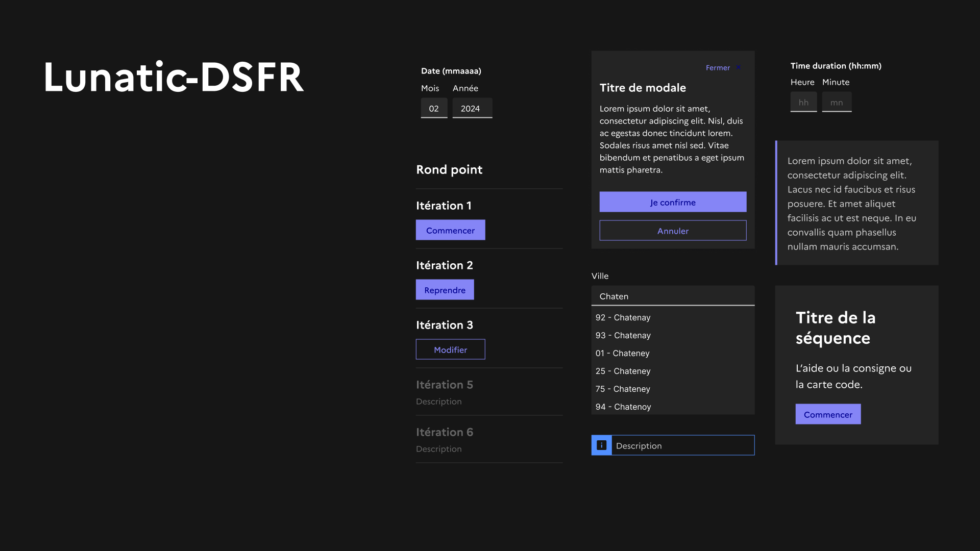980x551 pixels.
Task: Select the 92 - Chatenay suggestion
Action: click(x=623, y=317)
